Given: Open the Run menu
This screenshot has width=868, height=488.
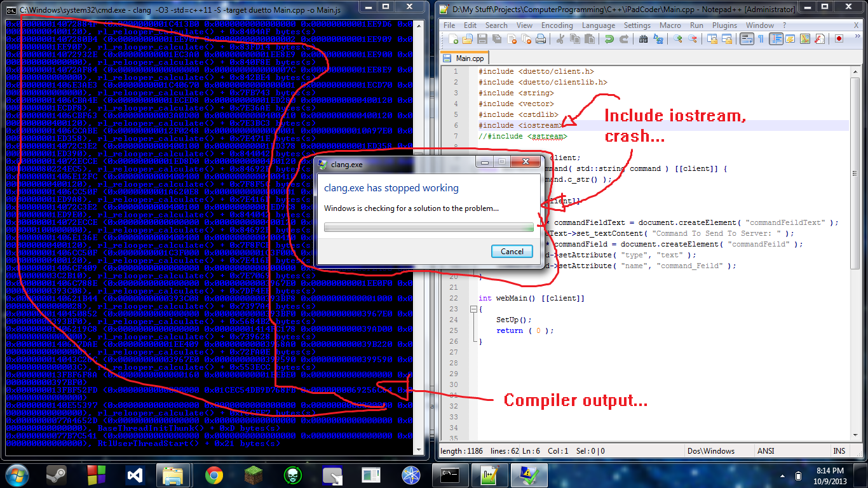Looking at the screenshot, I should coord(696,25).
